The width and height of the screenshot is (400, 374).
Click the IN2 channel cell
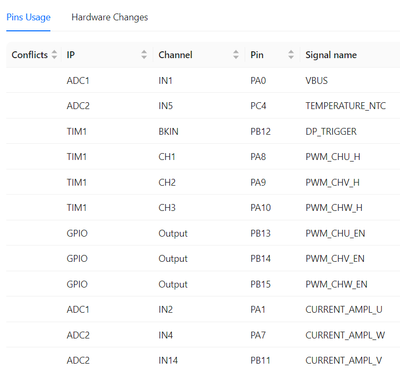coord(166,310)
